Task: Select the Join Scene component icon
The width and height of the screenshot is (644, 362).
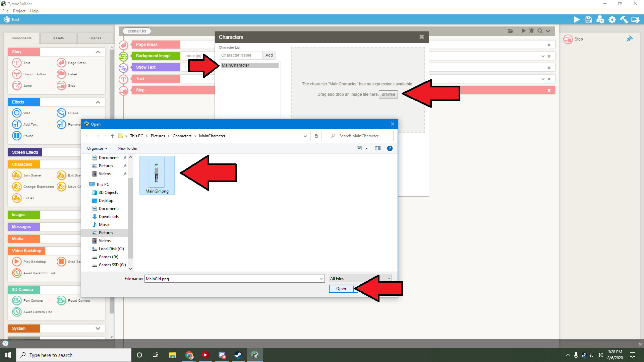Action: [x=17, y=175]
